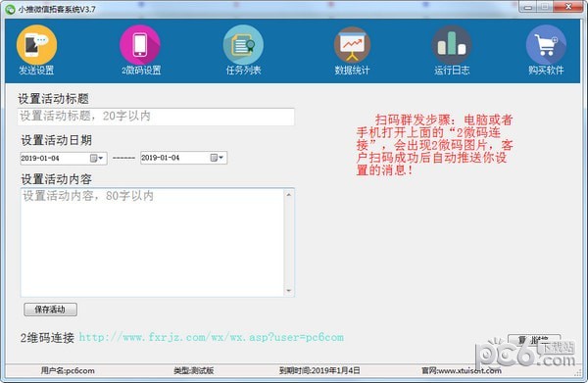Click the 设置活动日期 label
This screenshot has height=383, width=588.
(56, 140)
